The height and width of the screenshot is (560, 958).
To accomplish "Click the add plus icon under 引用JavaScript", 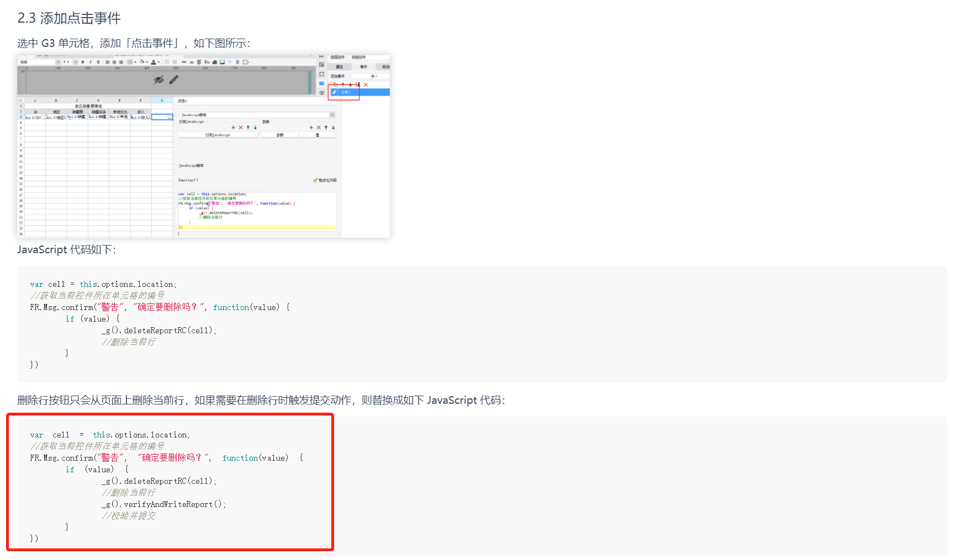I will (233, 127).
